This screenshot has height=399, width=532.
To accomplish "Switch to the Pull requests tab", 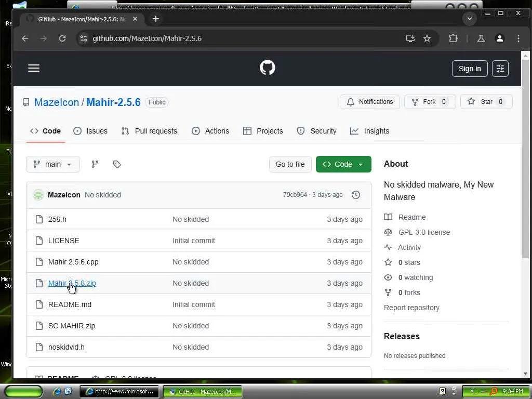I will (x=149, y=131).
